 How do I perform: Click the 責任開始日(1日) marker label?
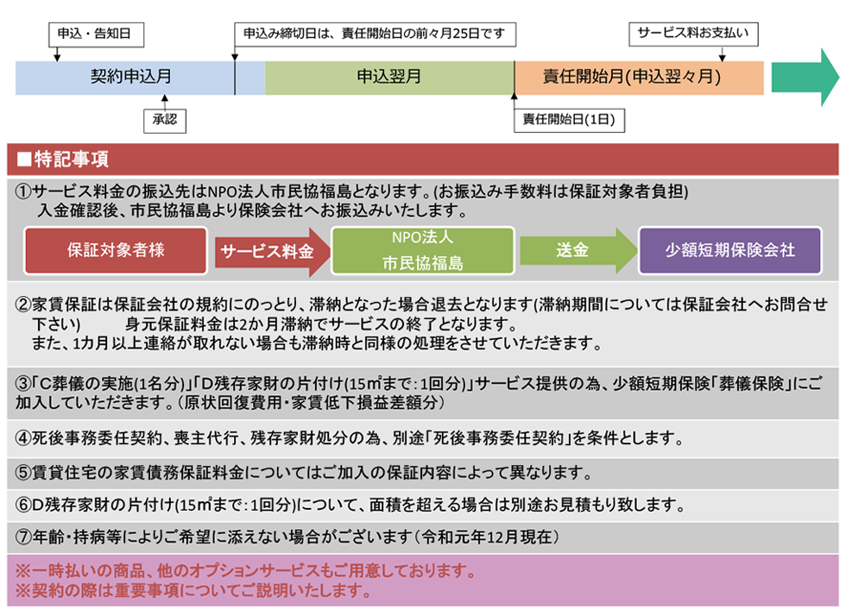(x=569, y=120)
